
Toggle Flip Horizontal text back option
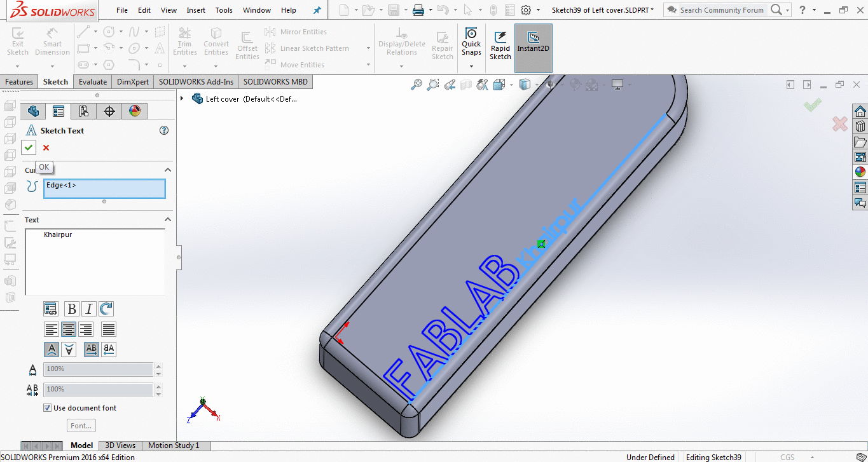[109, 350]
